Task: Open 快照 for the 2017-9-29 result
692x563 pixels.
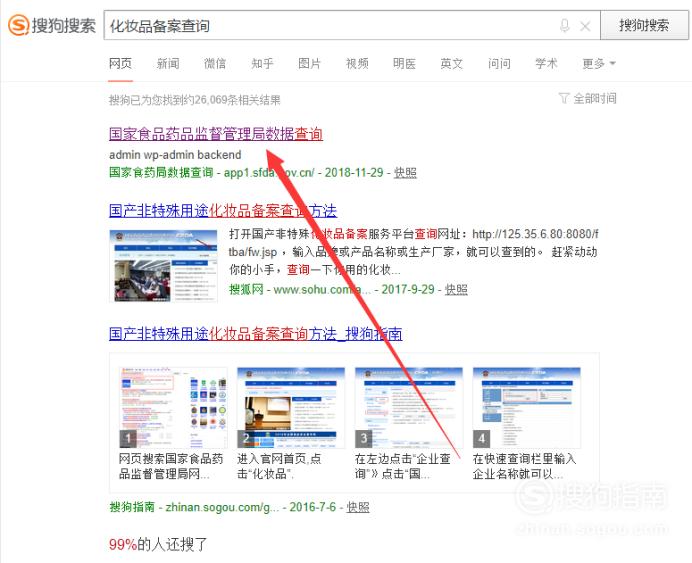Action: pyautogui.click(x=456, y=289)
